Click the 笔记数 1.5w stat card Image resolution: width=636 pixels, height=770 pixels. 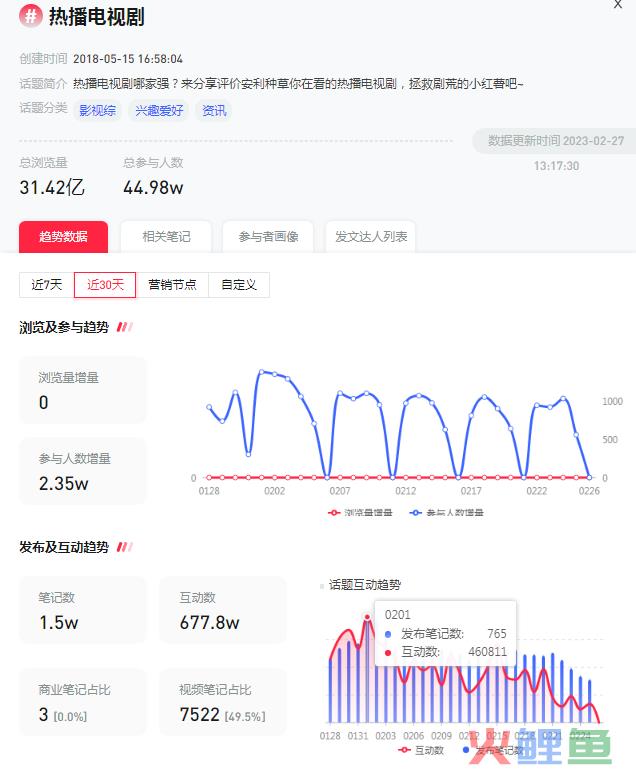(83, 610)
